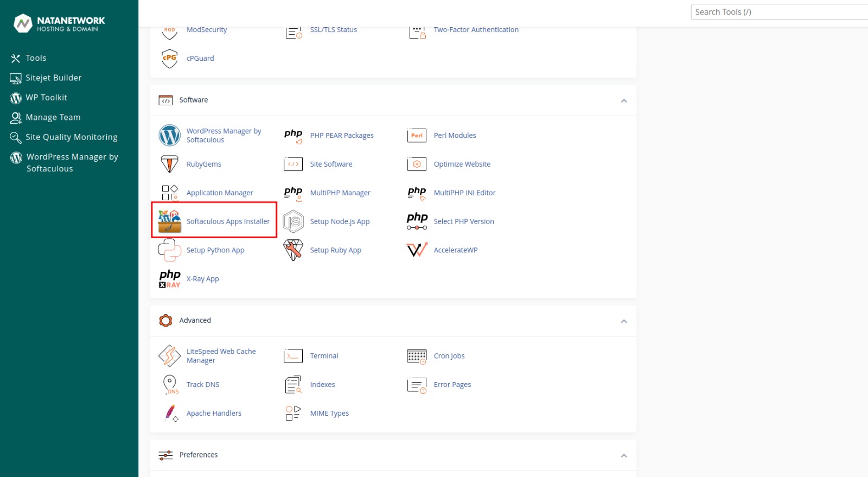Click the Setup Python App icon
868x477 pixels.
point(169,250)
